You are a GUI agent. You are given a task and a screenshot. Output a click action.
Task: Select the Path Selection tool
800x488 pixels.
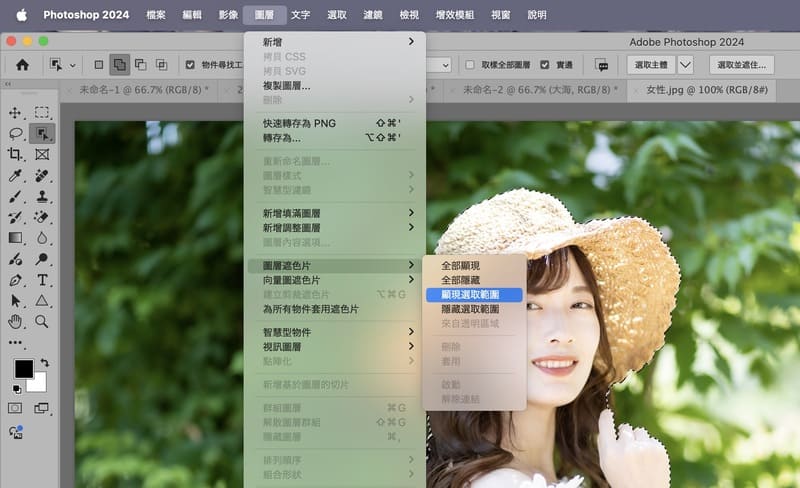point(16,301)
